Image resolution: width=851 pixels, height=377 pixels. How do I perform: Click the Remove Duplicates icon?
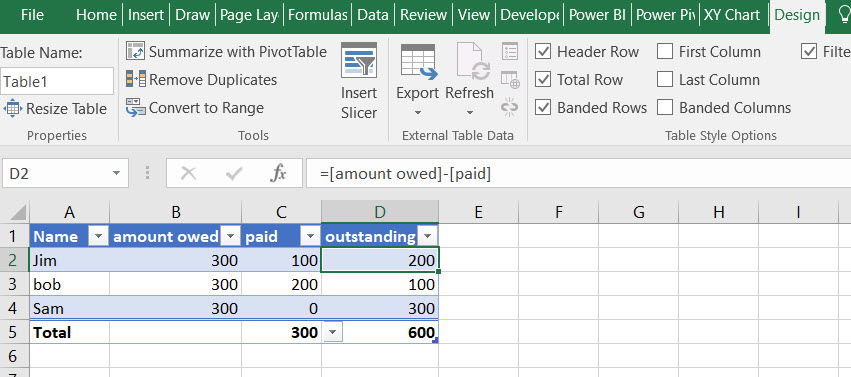click(x=136, y=79)
